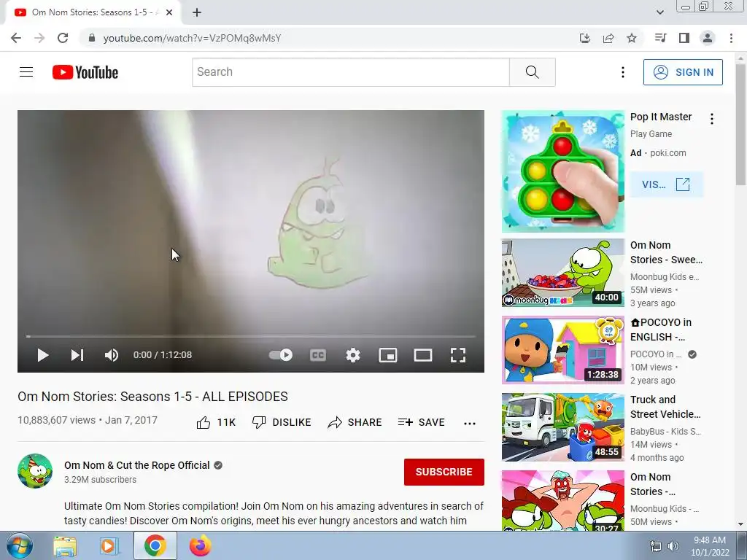Open Firefox from taskbar
This screenshot has width=747, height=560.
coord(201,545)
